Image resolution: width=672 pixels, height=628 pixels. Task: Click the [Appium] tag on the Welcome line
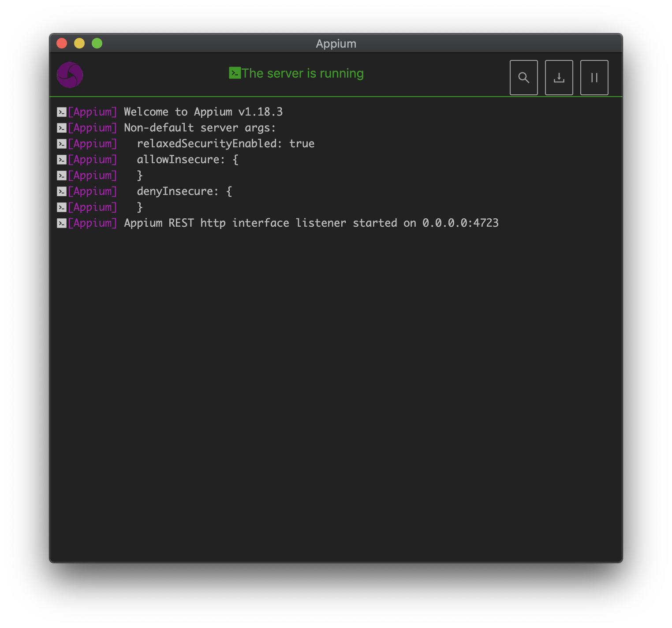92,112
